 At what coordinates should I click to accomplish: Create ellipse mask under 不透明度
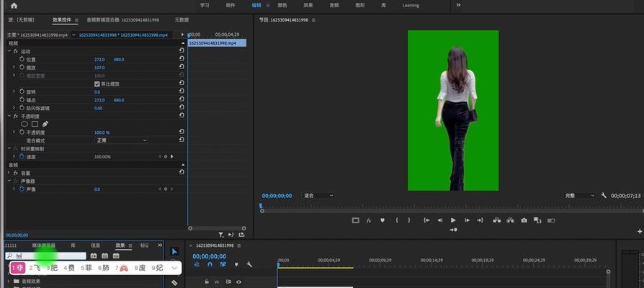[x=24, y=124]
